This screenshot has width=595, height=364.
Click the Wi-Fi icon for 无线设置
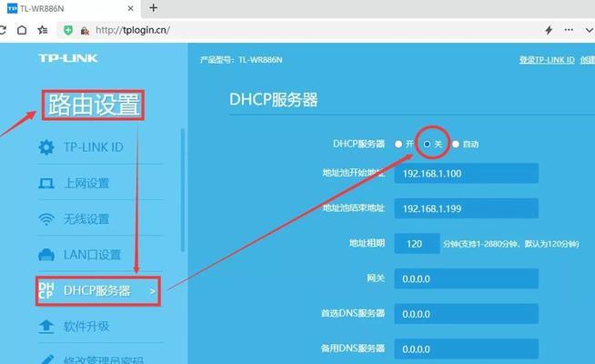(46, 219)
